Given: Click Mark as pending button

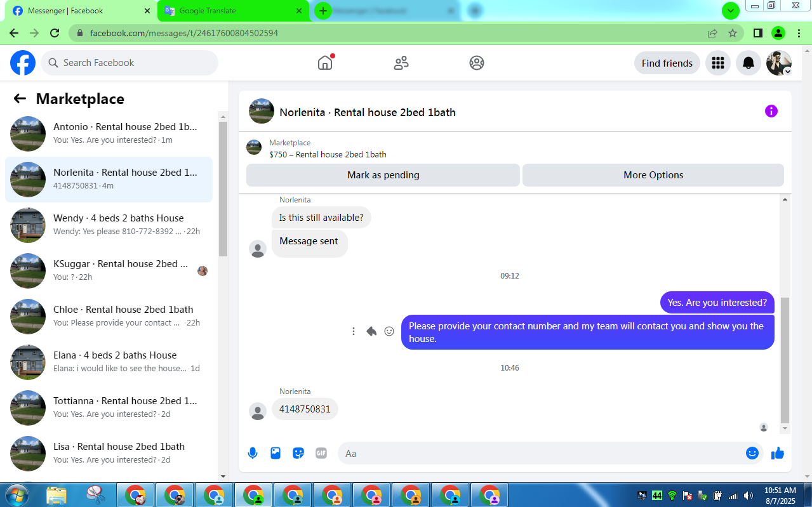Looking at the screenshot, I should tap(383, 175).
